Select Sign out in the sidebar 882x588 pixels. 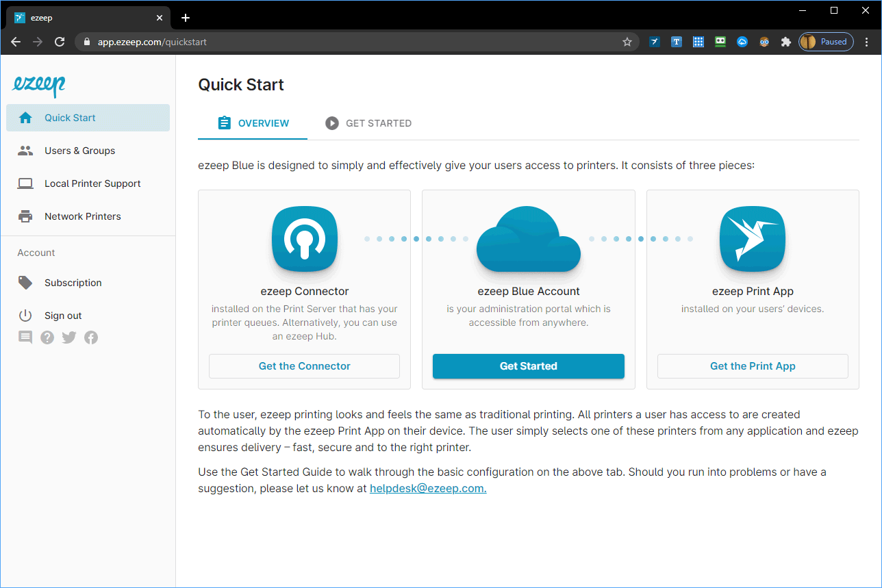coord(88,316)
